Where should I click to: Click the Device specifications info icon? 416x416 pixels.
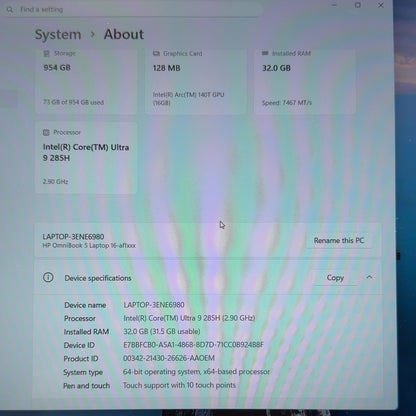click(48, 277)
